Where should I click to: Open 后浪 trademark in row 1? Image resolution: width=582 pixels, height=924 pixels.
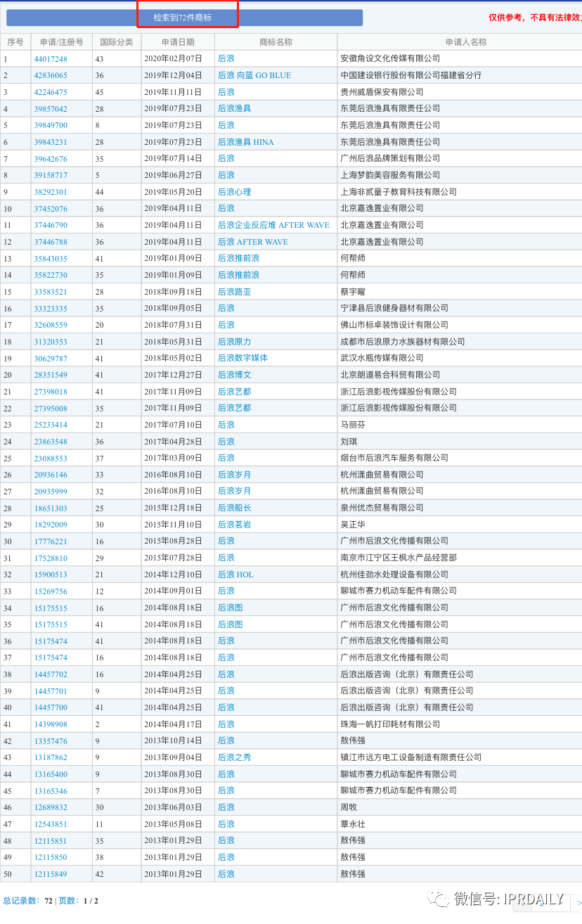(226, 59)
